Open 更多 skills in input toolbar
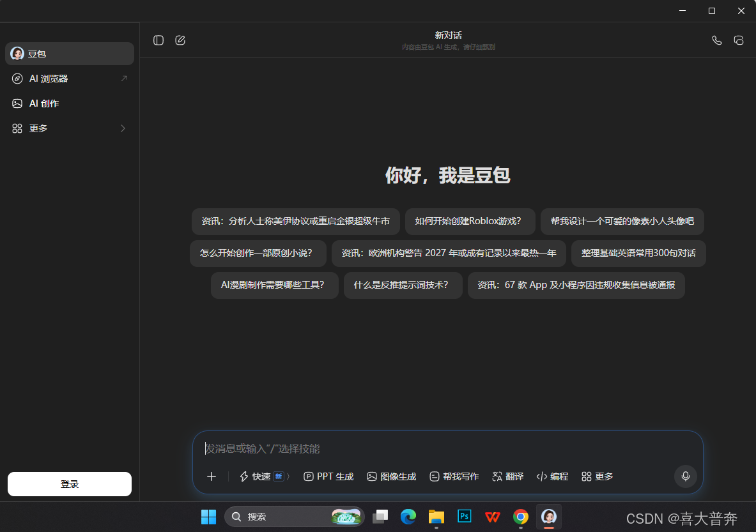 click(597, 476)
